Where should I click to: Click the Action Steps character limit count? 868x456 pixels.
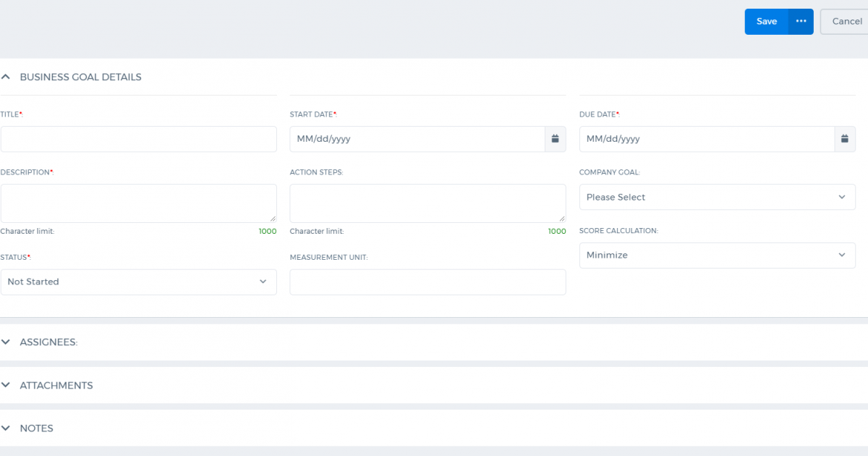[557, 232]
